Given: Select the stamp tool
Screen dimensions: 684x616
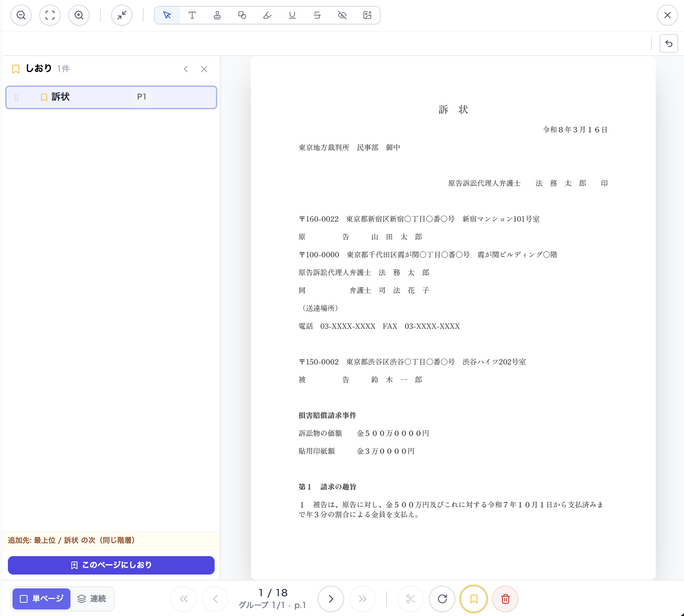Looking at the screenshot, I should coord(217,15).
